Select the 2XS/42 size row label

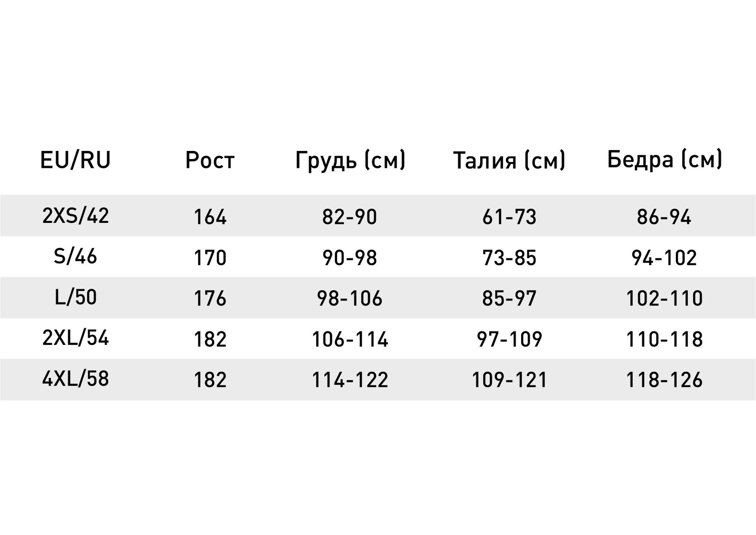(x=76, y=216)
